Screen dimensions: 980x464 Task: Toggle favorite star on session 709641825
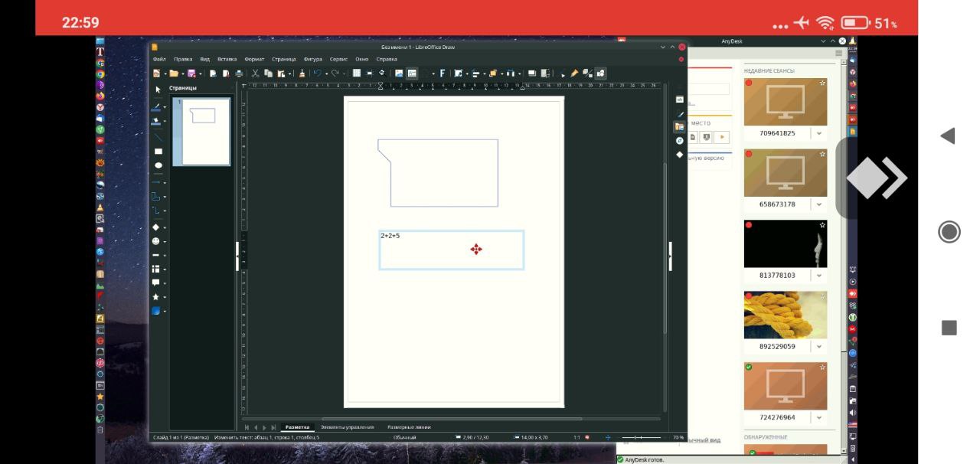point(822,83)
